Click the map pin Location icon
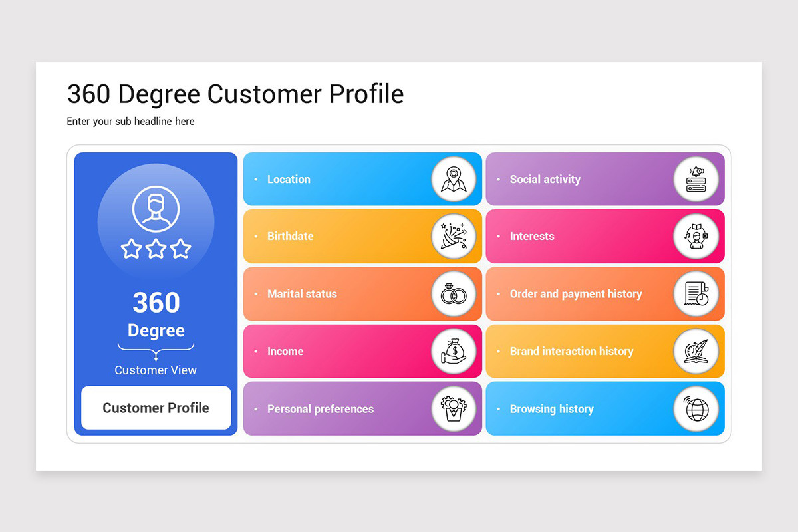Screen dimensions: 798x532 [x=454, y=179]
